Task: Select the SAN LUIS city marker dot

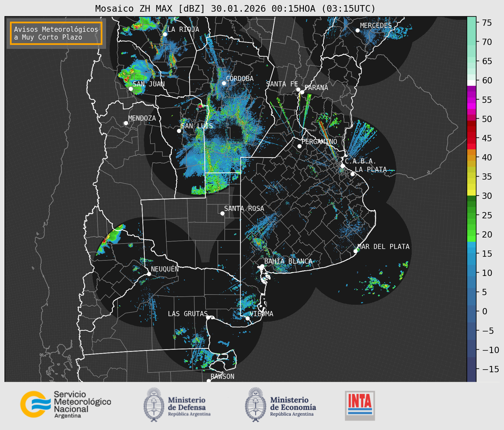Action: tap(179, 131)
